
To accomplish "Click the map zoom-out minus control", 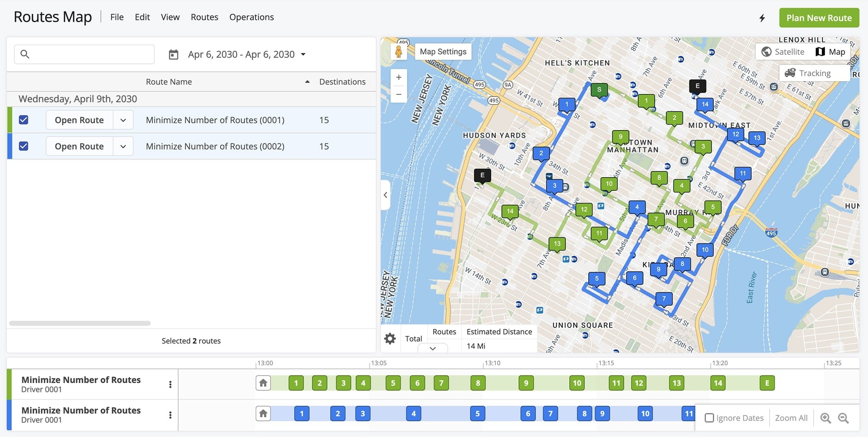I will [x=398, y=94].
